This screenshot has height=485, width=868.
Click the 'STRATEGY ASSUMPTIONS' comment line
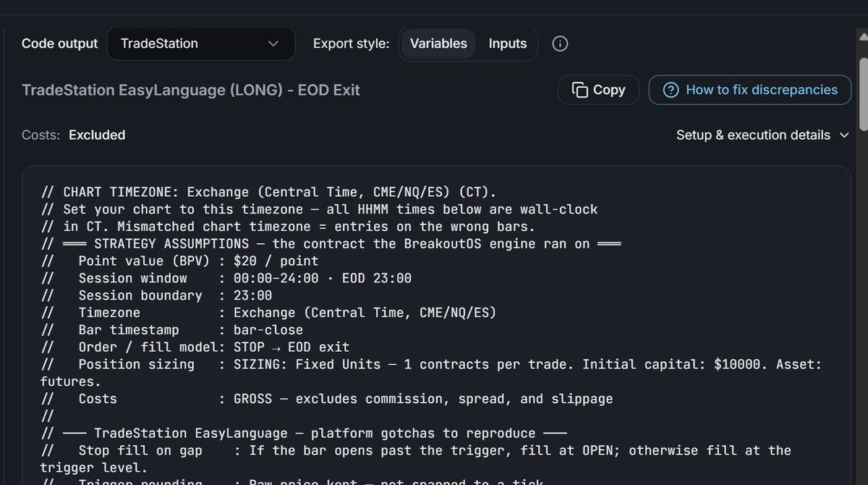coord(331,243)
